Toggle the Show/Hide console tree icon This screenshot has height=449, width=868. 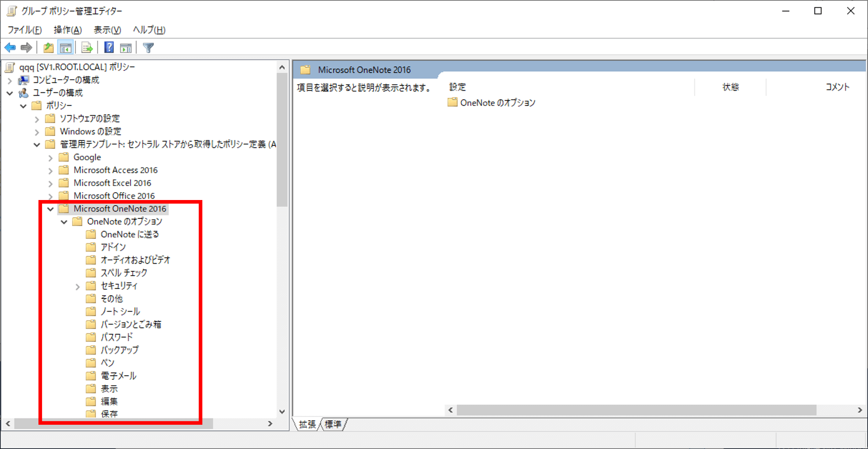(66, 48)
